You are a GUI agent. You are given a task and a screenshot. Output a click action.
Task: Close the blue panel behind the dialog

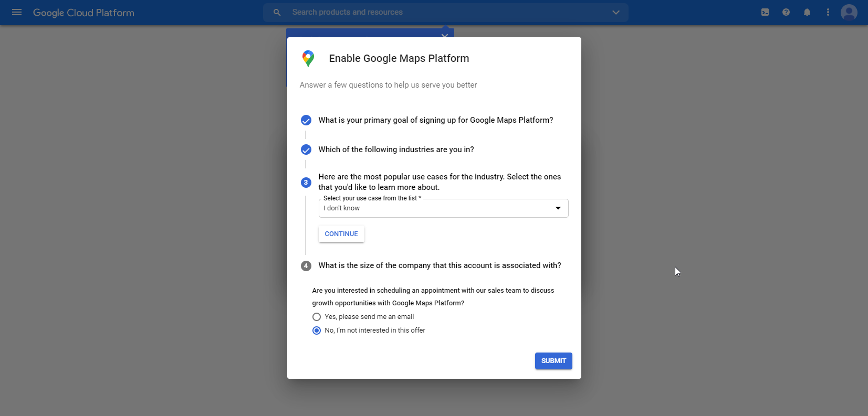pos(445,35)
